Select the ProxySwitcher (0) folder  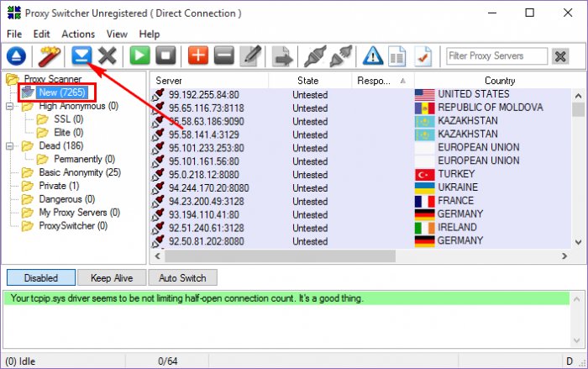pos(73,225)
